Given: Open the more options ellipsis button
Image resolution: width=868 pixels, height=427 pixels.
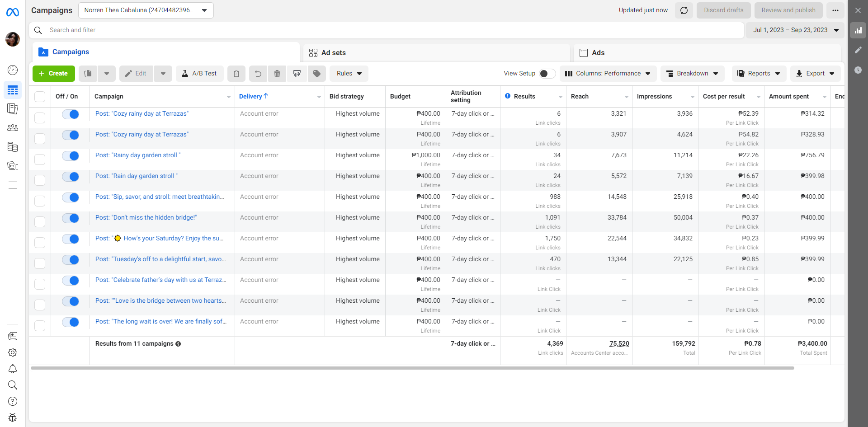Looking at the screenshot, I should click(x=835, y=10).
